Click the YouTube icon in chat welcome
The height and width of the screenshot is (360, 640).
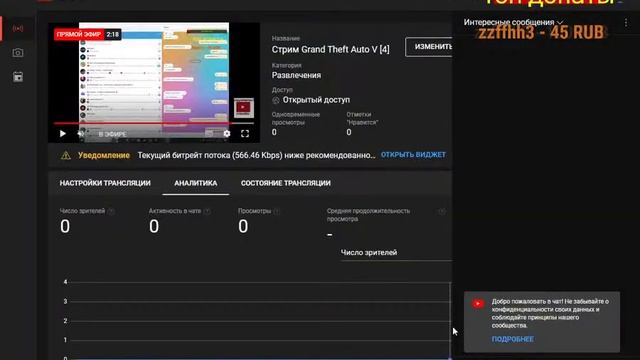click(478, 303)
